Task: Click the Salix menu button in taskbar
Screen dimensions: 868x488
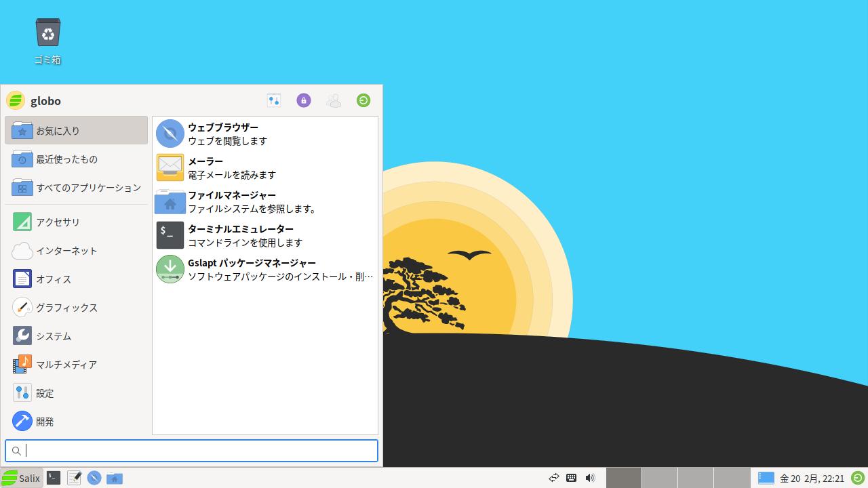Action: (22, 478)
